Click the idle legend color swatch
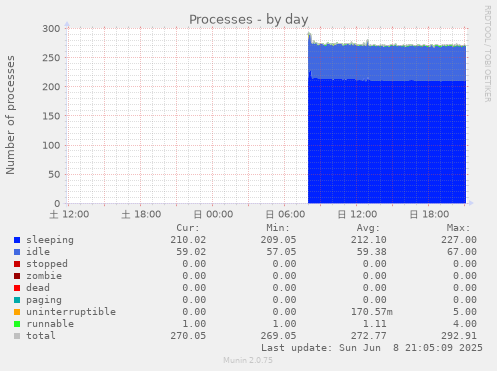Screen dimensions: 497x371 (x=17, y=252)
